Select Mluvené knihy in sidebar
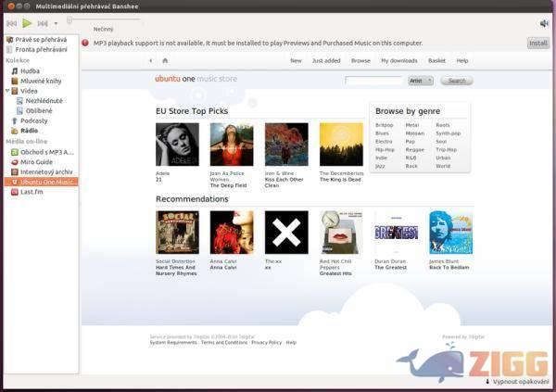Image resolution: width=556 pixels, height=392 pixels. [x=41, y=81]
